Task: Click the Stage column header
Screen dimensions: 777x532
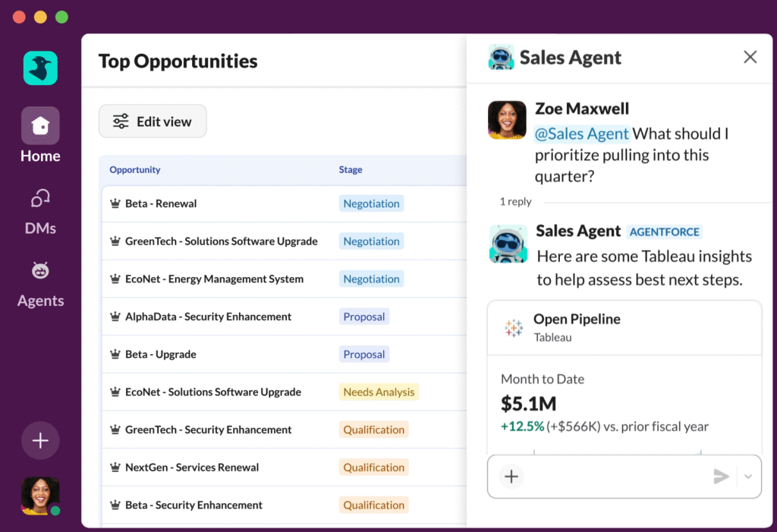Action: coord(351,170)
